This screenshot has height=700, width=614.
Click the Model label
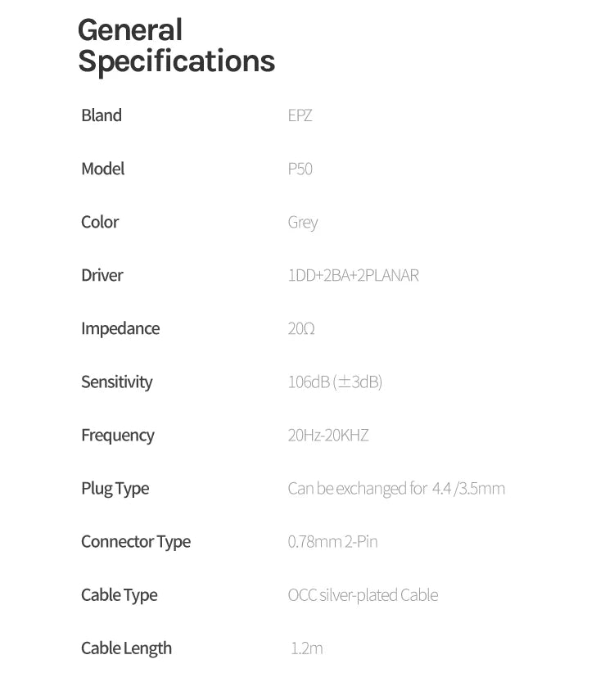(x=102, y=169)
